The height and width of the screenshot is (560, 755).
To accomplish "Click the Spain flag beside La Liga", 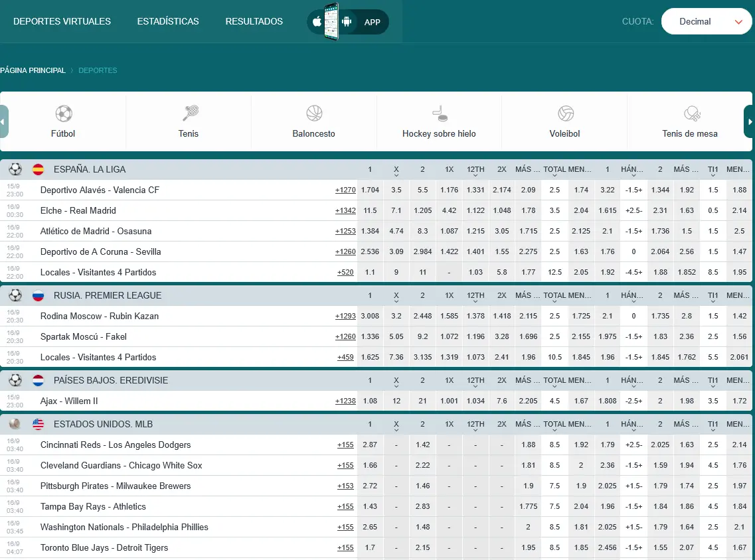I will pyautogui.click(x=38, y=169).
